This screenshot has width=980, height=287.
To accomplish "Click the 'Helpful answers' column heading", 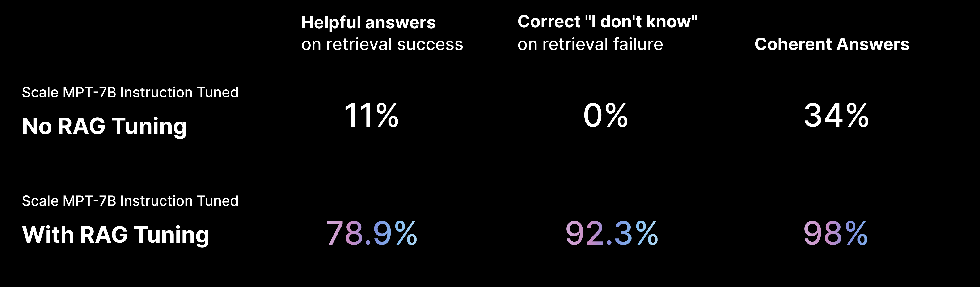I will (x=368, y=23).
